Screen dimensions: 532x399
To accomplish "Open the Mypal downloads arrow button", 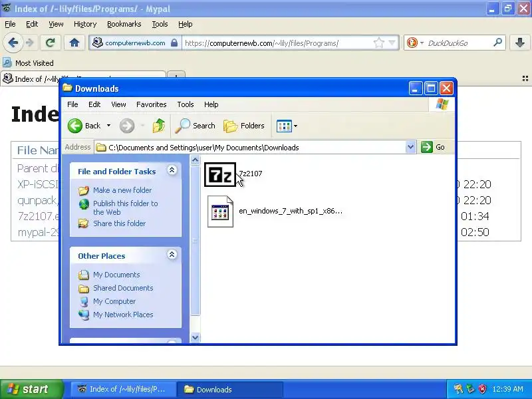I will (x=519, y=43).
